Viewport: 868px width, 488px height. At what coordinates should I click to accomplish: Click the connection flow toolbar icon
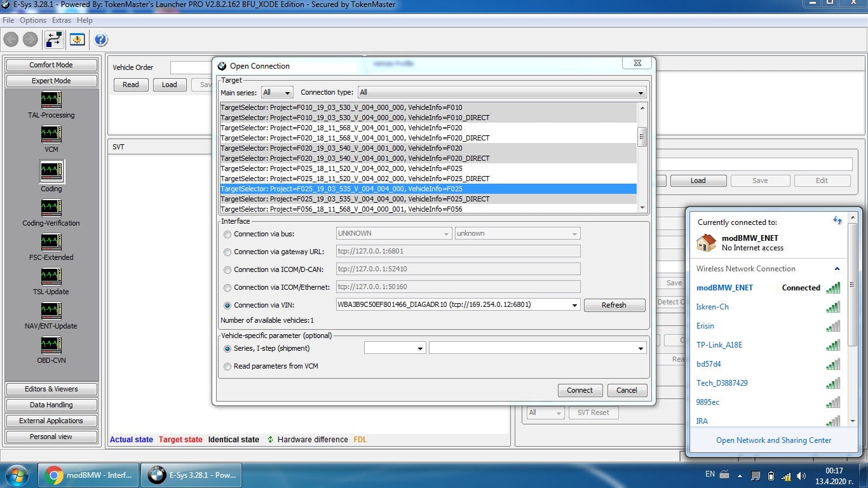coord(54,39)
